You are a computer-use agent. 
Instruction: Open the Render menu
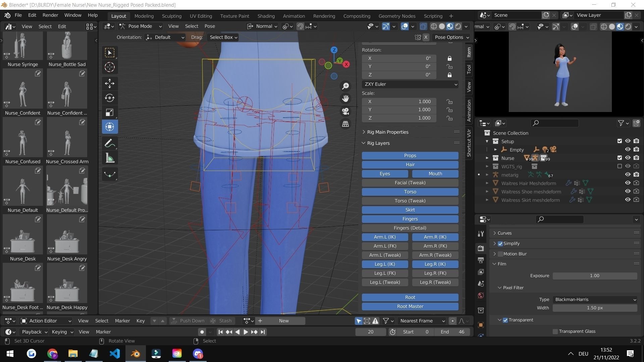coord(50,15)
